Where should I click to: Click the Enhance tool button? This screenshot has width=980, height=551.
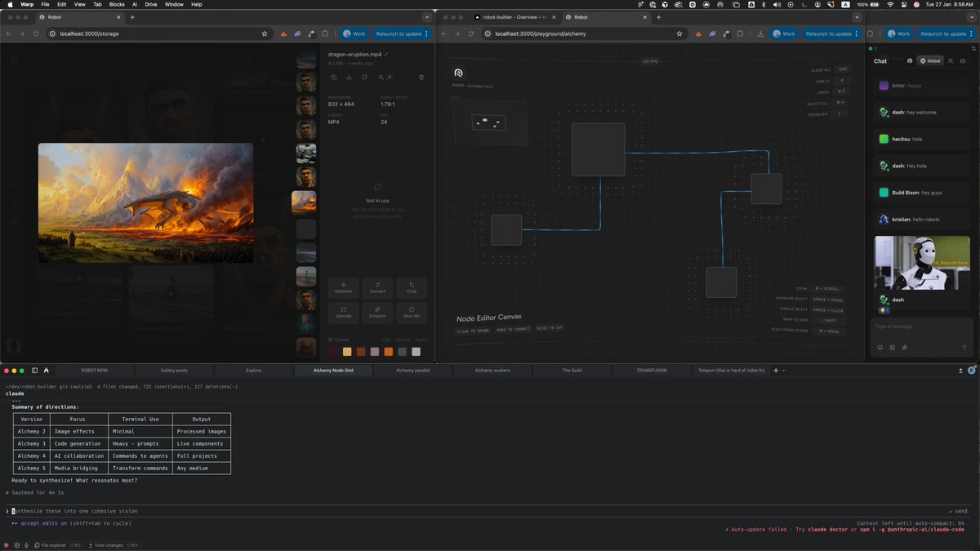coord(377,312)
